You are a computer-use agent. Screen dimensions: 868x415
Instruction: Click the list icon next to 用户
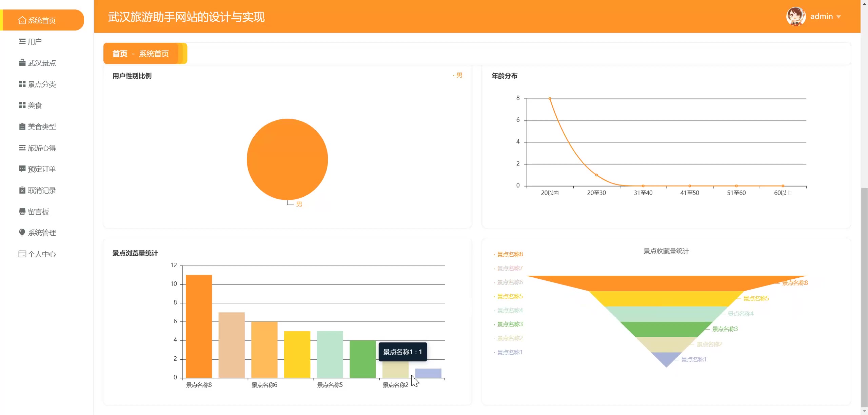pyautogui.click(x=22, y=41)
